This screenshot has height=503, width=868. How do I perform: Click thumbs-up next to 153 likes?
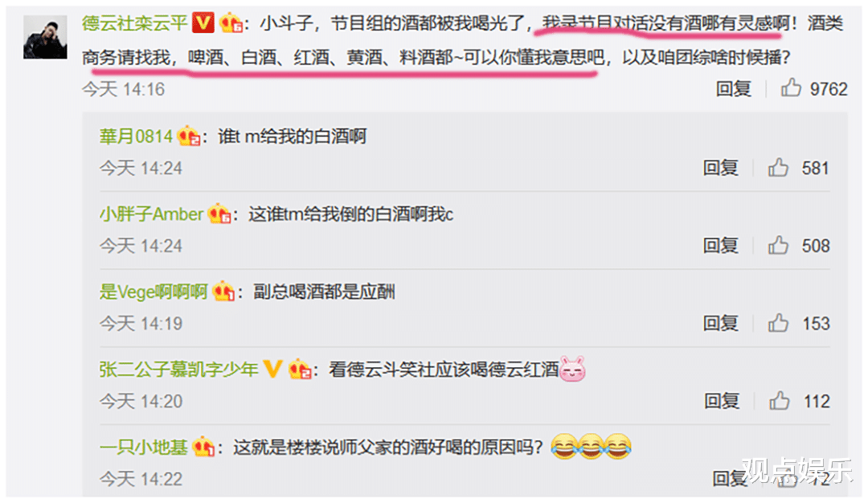pyautogui.click(x=778, y=322)
